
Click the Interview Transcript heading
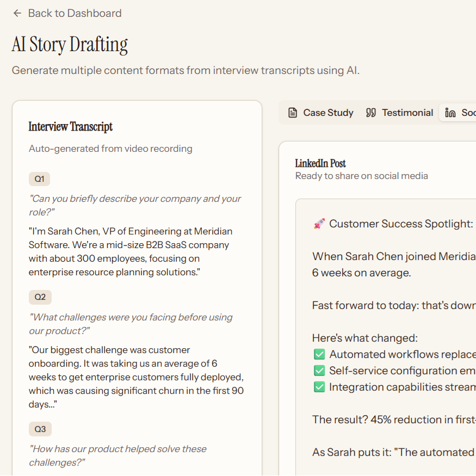point(71,127)
